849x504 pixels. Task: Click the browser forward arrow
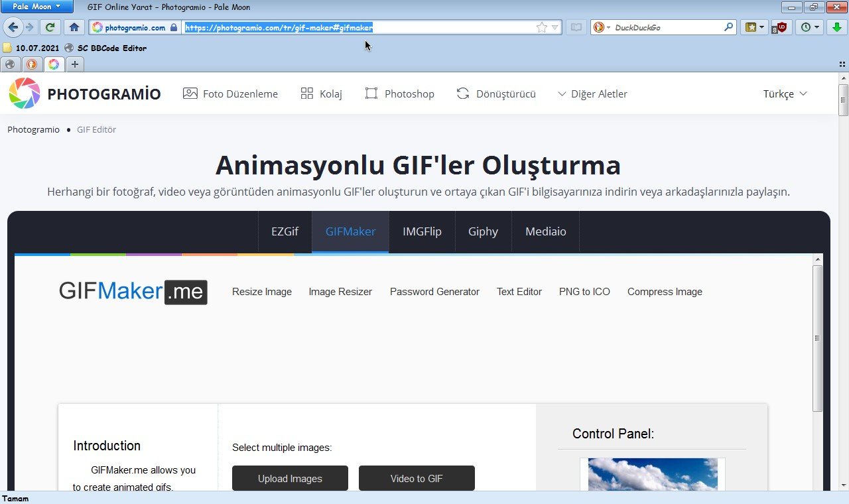tap(29, 27)
